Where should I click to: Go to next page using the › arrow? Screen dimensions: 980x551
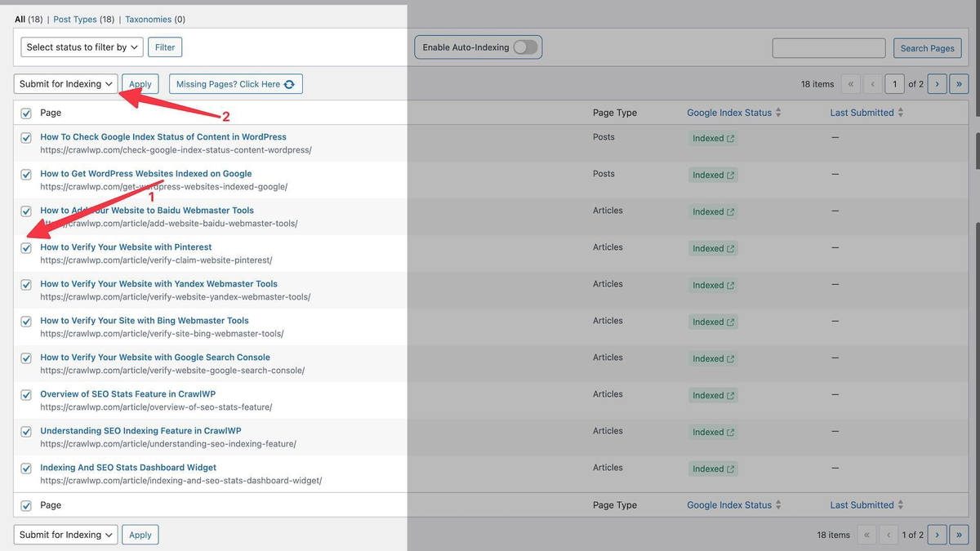point(937,83)
